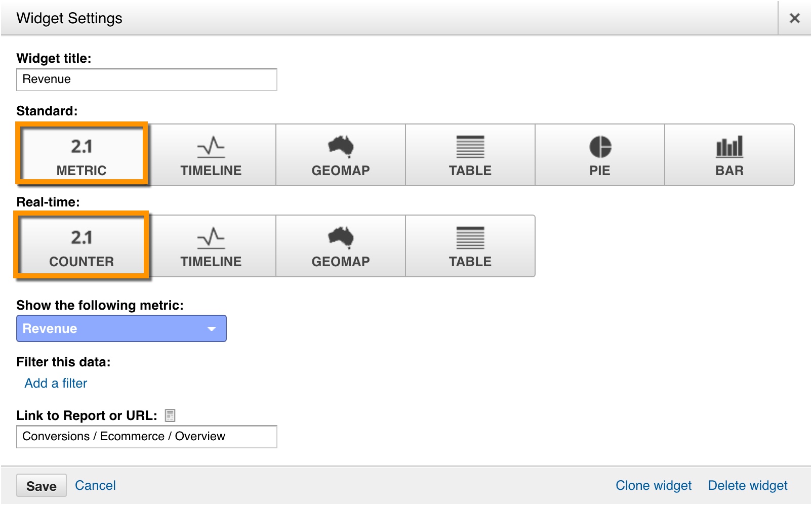Image resolution: width=812 pixels, height=505 pixels.
Task: Select the standard Table widget type
Action: (470, 155)
